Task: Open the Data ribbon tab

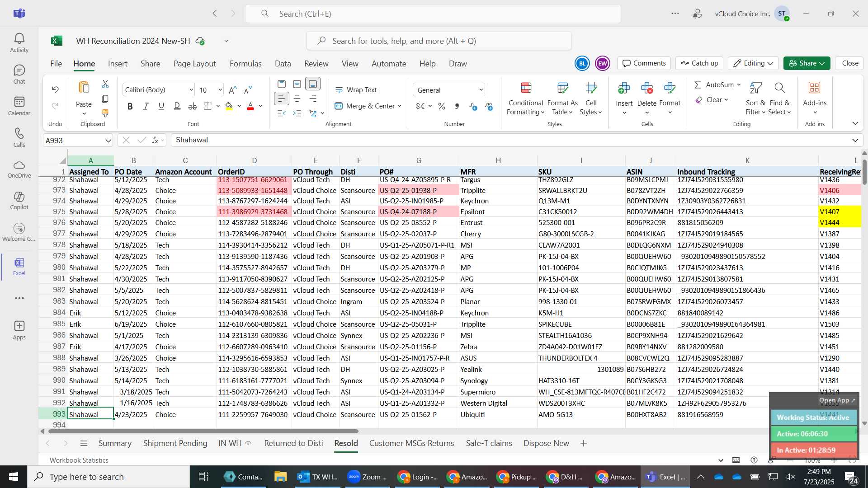Action: click(x=283, y=64)
